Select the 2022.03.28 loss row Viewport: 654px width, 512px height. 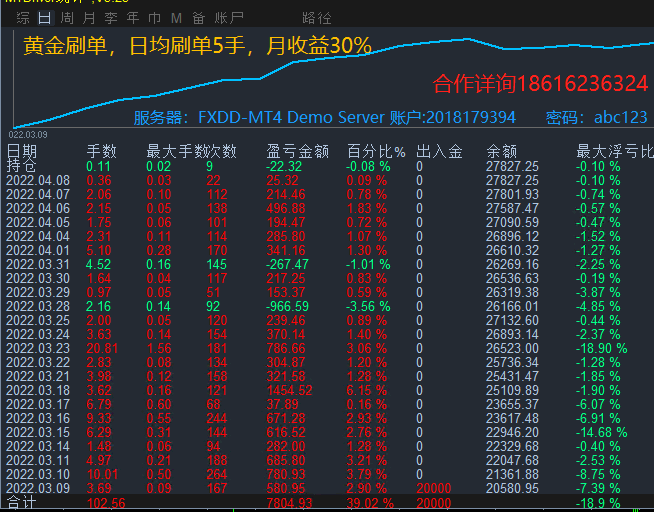(38, 306)
